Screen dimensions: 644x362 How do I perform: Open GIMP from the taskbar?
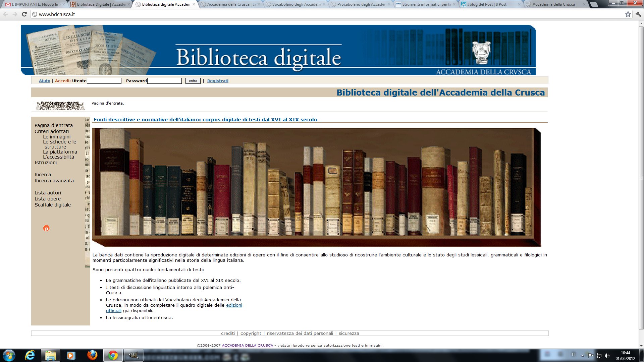pyautogui.click(x=134, y=355)
